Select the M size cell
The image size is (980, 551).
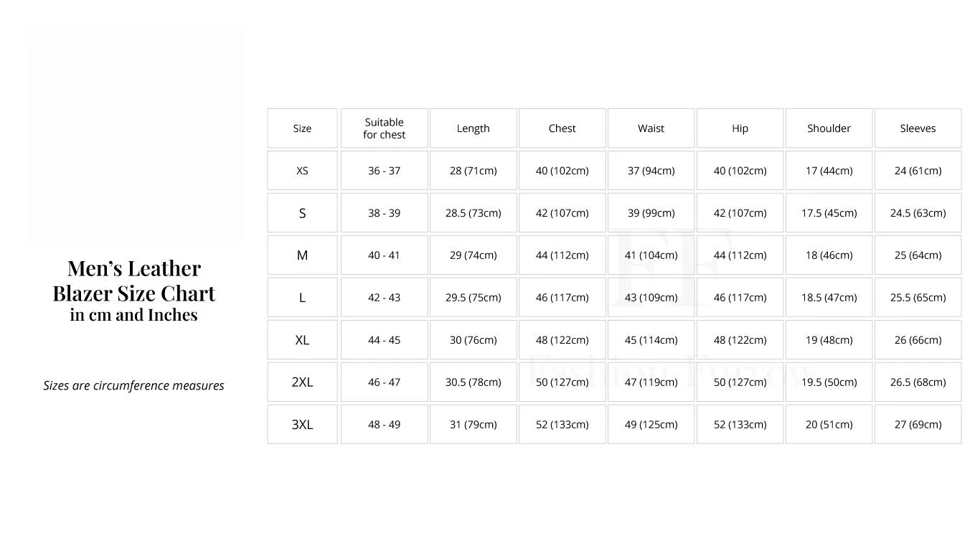click(302, 255)
